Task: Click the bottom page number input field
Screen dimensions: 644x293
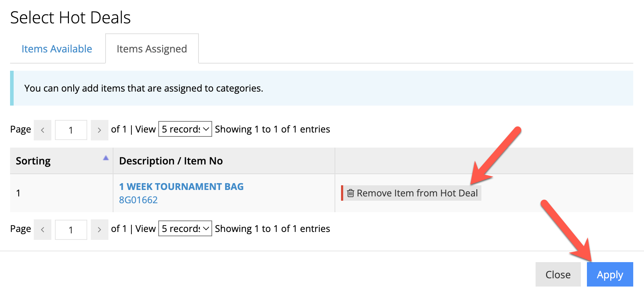Action: pos(71,229)
